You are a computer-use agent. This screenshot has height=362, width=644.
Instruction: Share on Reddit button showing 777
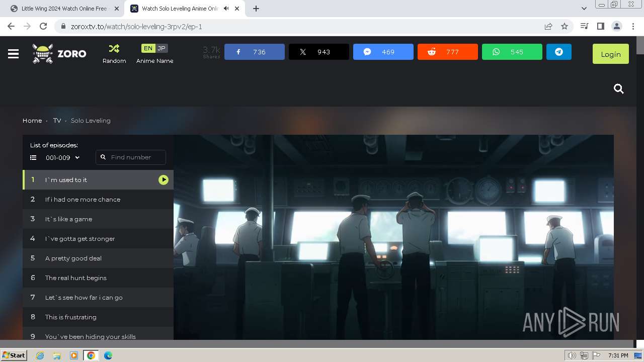[448, 52]
